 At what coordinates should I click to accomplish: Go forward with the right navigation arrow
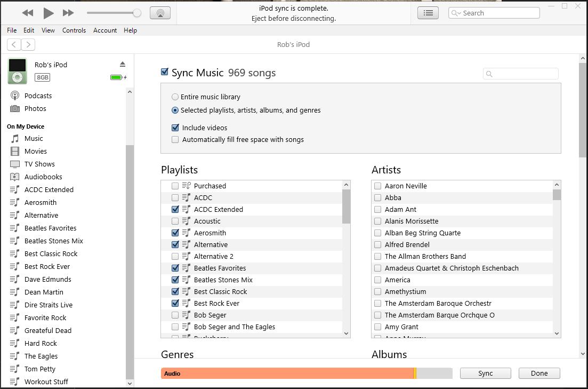[28, 45]
